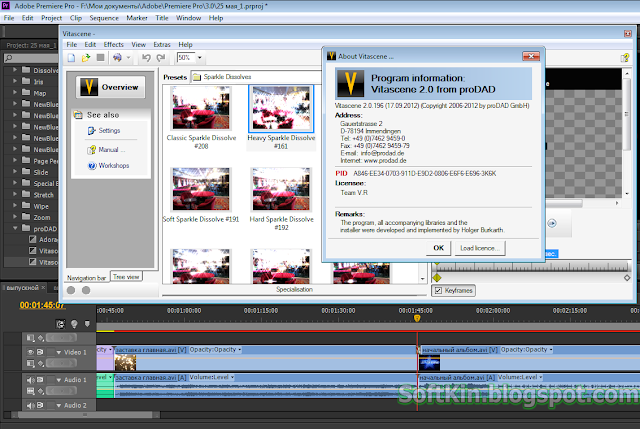Click the folder icon in Presets path box
640x429 pixels.
tap(197, 77)
